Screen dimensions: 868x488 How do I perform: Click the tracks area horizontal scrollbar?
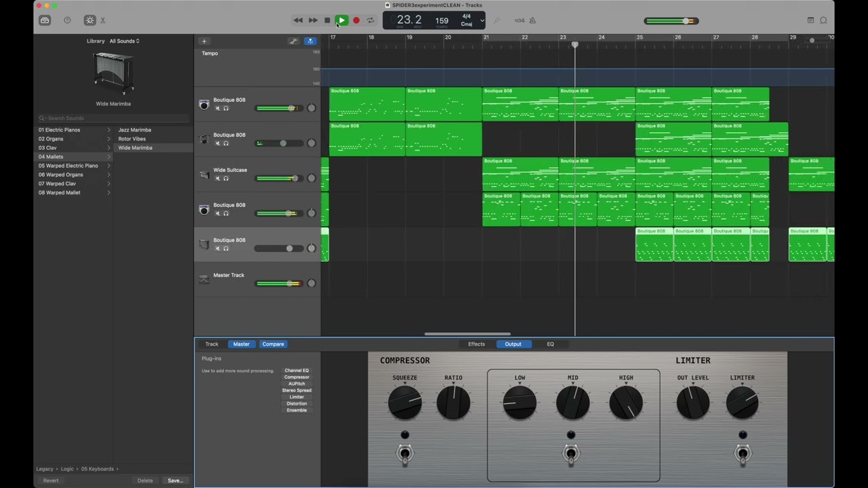467,334
